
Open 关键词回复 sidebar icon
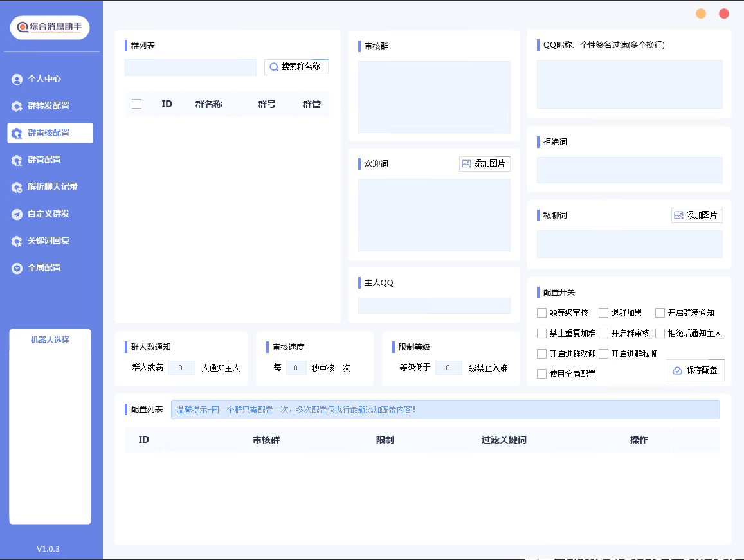click(x=17, y=241)
